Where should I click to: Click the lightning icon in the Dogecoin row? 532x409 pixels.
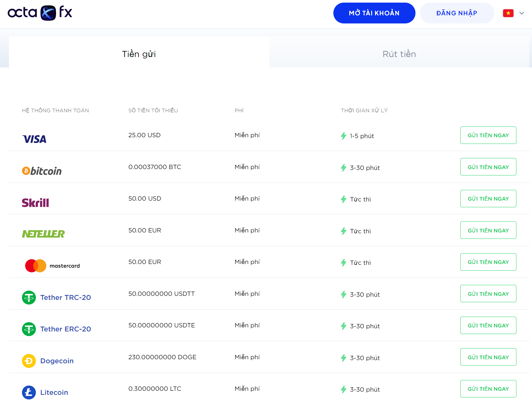343,358
